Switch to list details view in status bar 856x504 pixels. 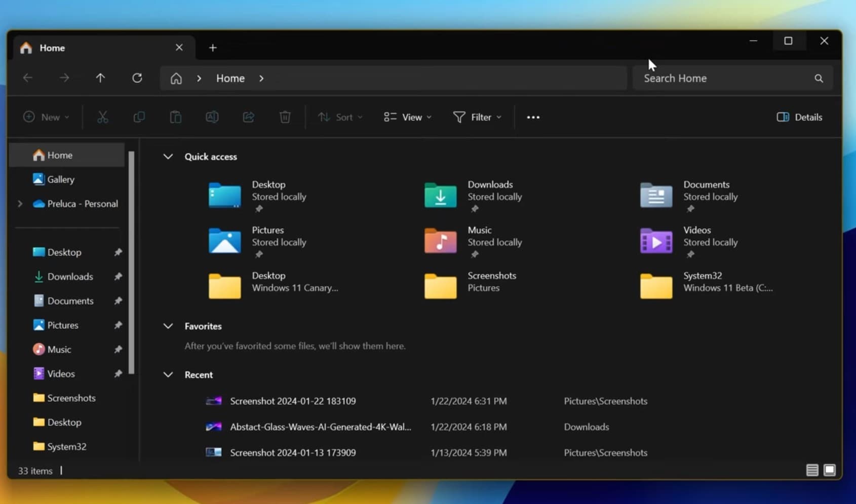pyautogui.click(x=812, y=470)
